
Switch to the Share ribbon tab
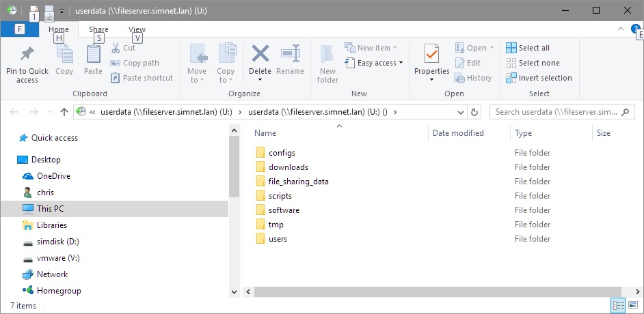point(98,29)
